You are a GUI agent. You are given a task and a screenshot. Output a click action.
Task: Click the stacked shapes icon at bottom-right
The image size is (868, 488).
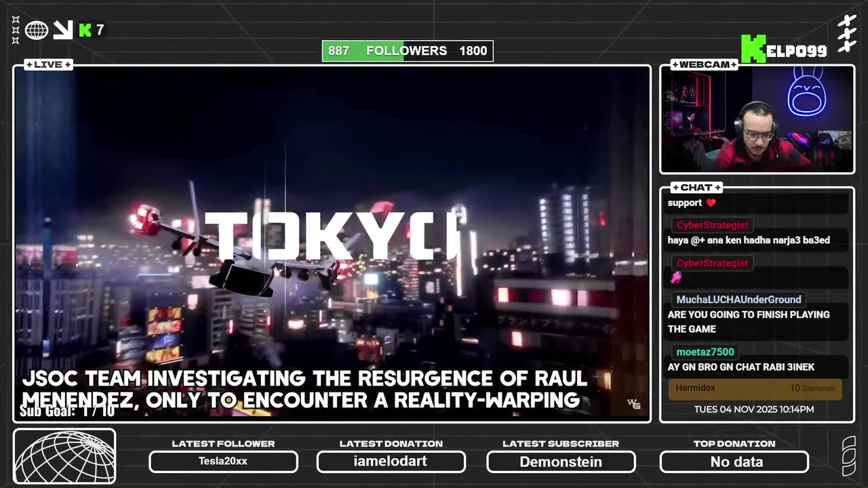click(x=849, y=456)
